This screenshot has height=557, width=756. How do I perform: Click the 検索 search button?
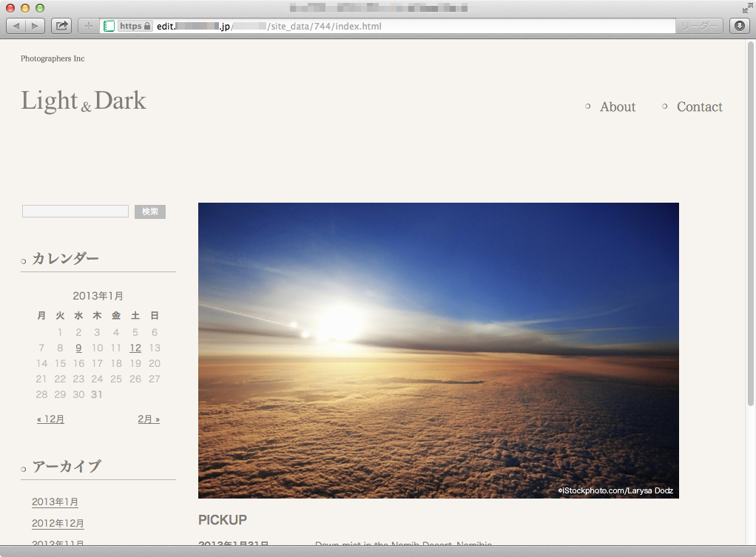pos(150,212)
